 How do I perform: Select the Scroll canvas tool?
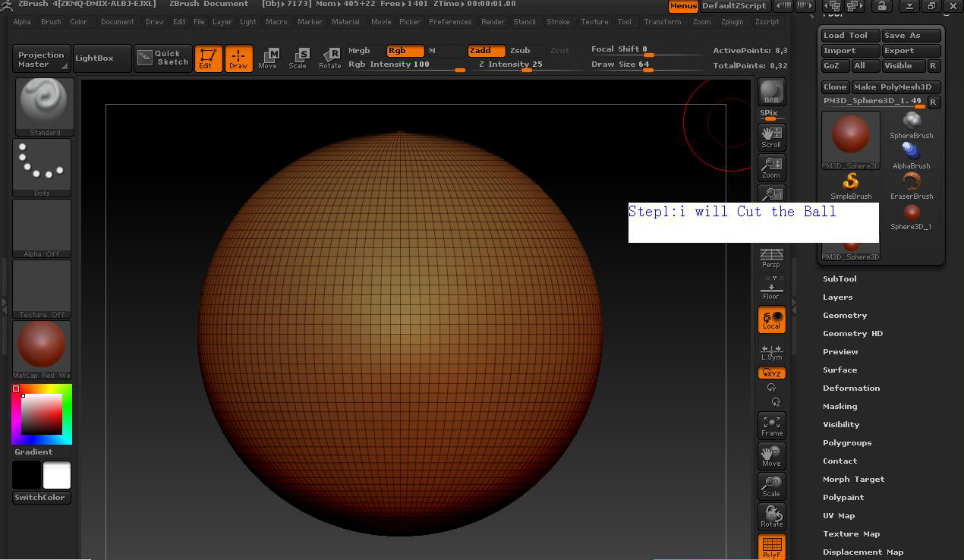(x=771, y=137)
